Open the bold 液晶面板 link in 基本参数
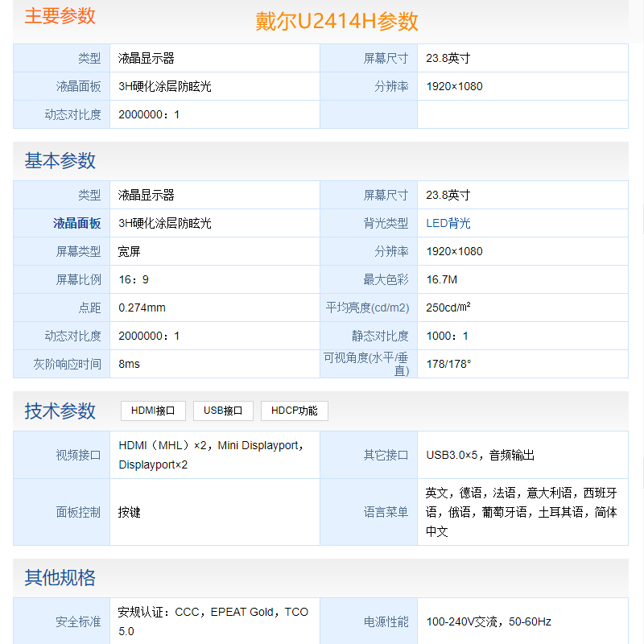This screenshot has height=644, width=644. (77, 223)
